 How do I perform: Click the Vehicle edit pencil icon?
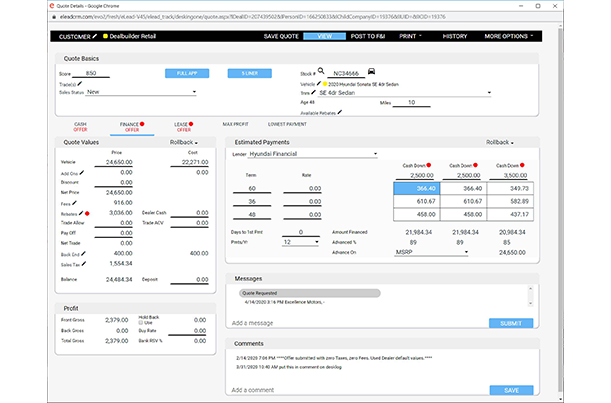point(319,83)
